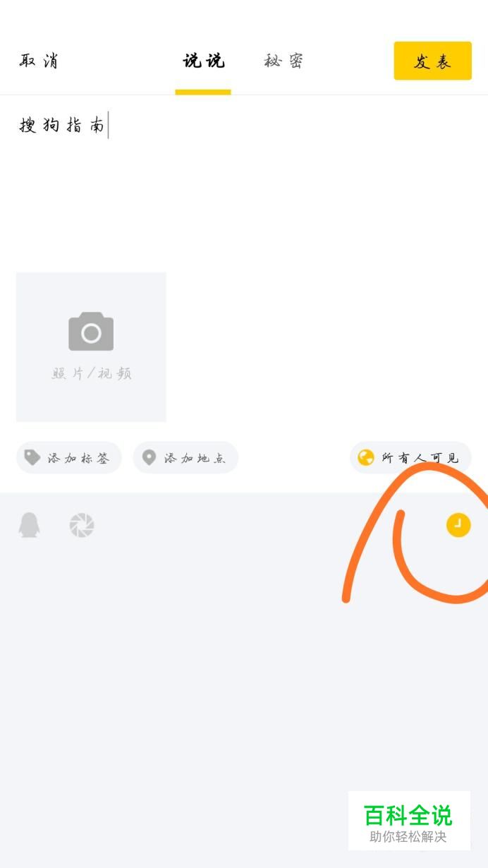Toggle the gray aperture shutter icon
Viewport: 488px width, 868px height.
[x=82, y=525]
